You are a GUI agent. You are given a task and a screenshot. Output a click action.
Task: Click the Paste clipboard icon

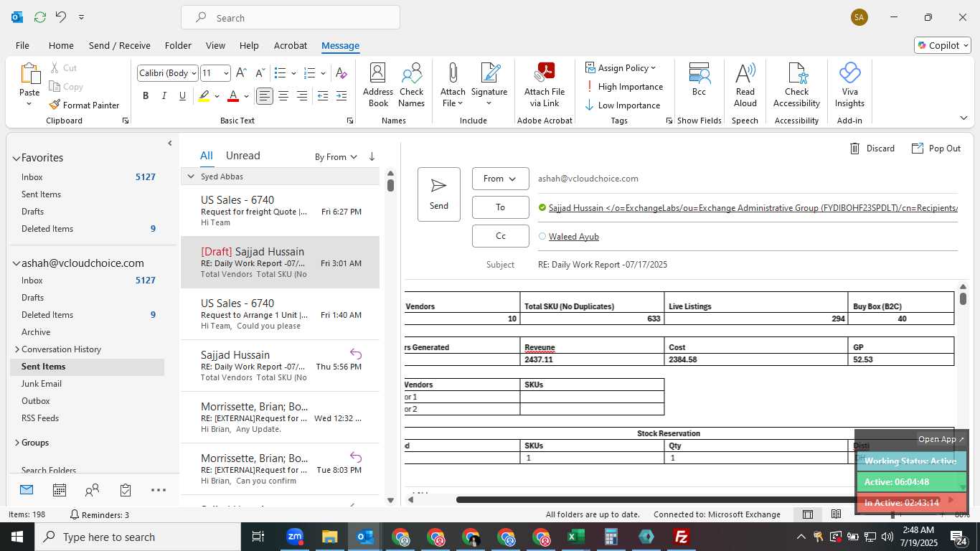[x=29, y=74]
